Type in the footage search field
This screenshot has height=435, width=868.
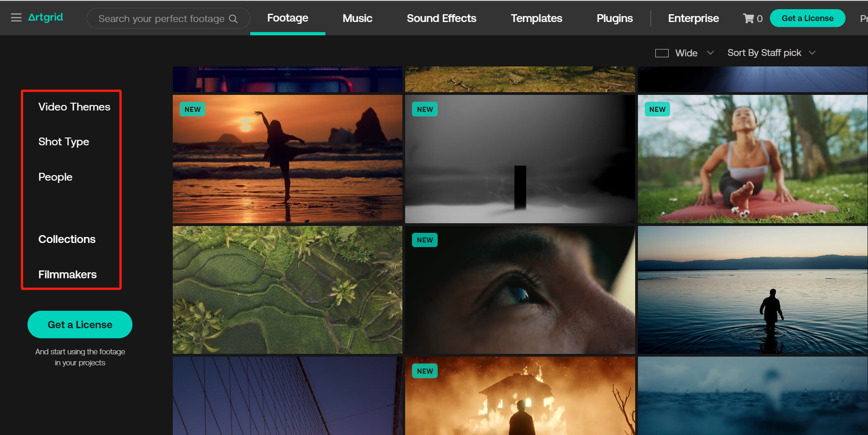[161, 19]
